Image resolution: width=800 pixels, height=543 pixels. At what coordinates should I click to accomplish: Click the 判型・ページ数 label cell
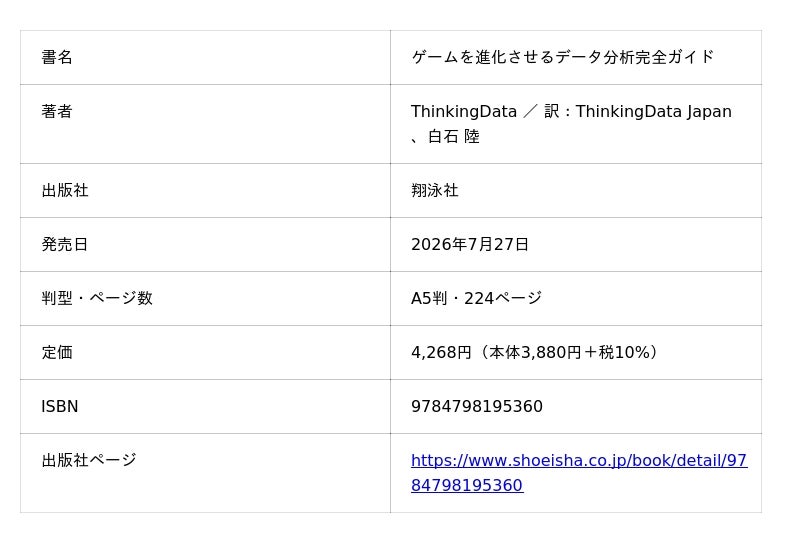205,299
